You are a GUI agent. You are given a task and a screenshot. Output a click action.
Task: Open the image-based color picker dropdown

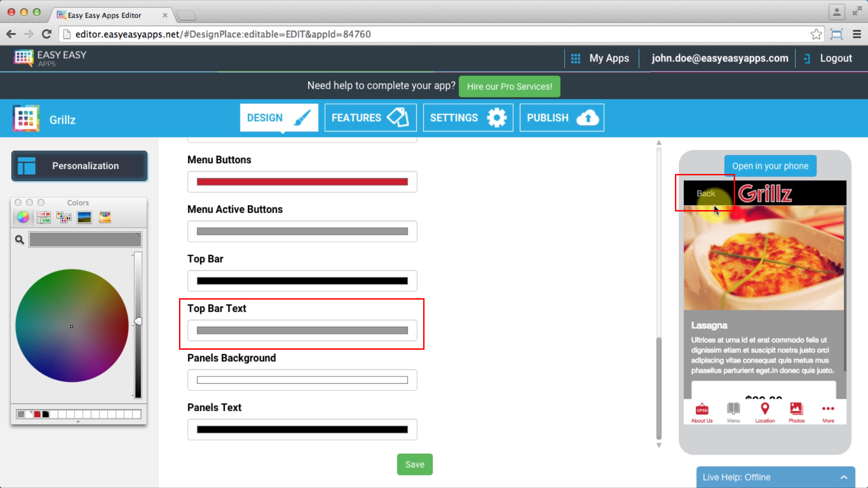click(84, 217)
